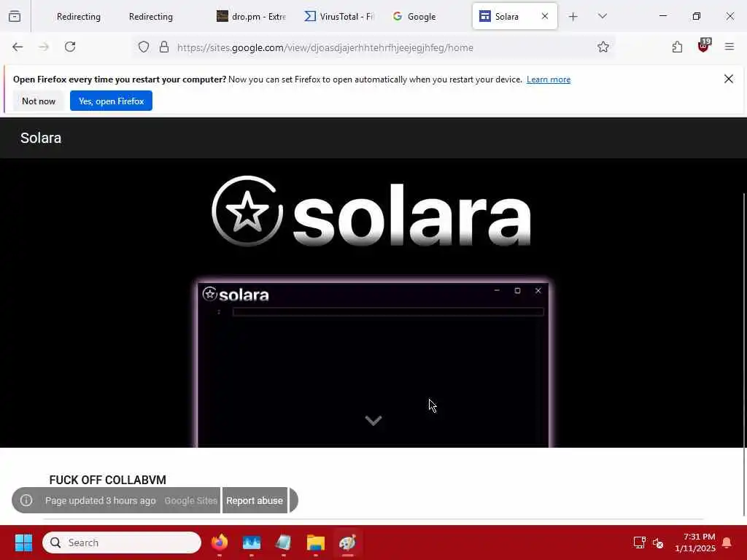Click the address bar URL

coord(325,47)
